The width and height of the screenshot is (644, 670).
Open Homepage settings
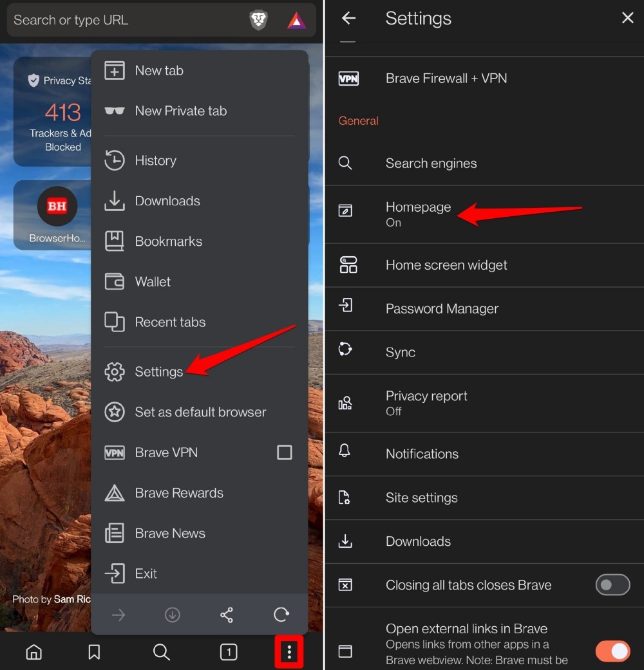(x=484, y=214)
